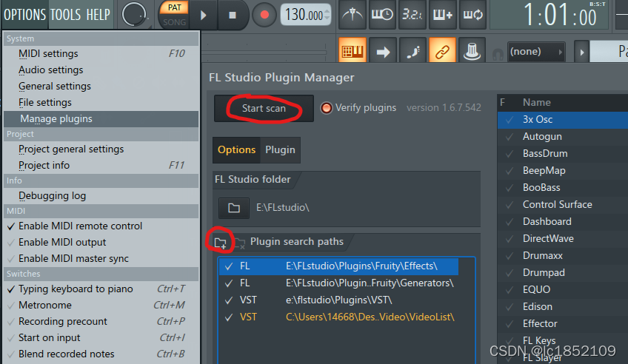Toggle the loop recording icon

pos(472,15)
